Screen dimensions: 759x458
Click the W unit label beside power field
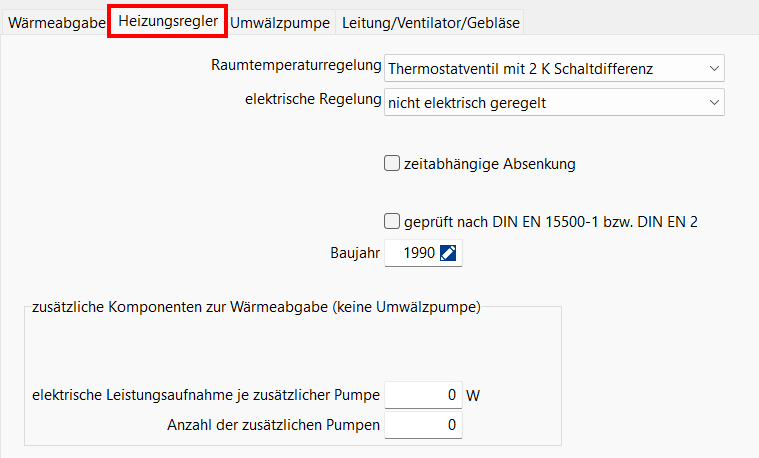point(473,395)
